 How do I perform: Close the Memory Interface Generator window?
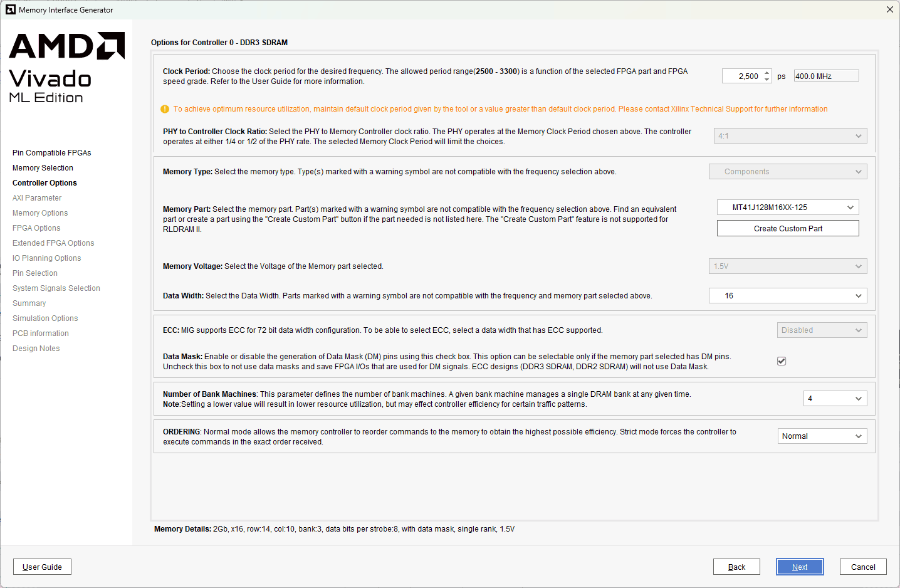(x=889, y=9)
